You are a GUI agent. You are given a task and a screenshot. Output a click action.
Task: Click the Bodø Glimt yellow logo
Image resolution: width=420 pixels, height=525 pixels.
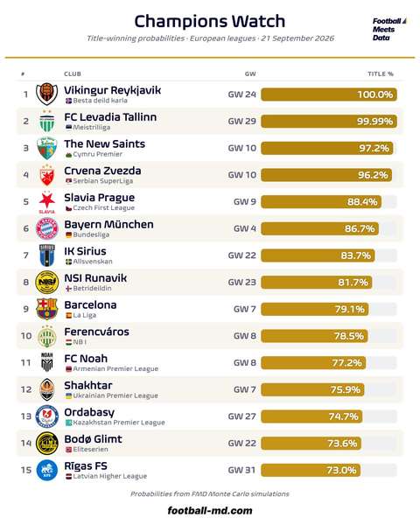tap(47, 443)
